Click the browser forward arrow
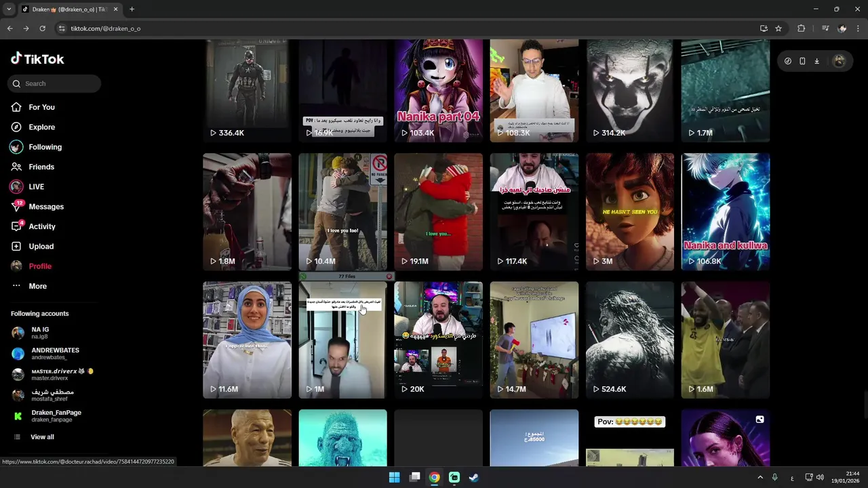868x488 pixels. [26, 28]
